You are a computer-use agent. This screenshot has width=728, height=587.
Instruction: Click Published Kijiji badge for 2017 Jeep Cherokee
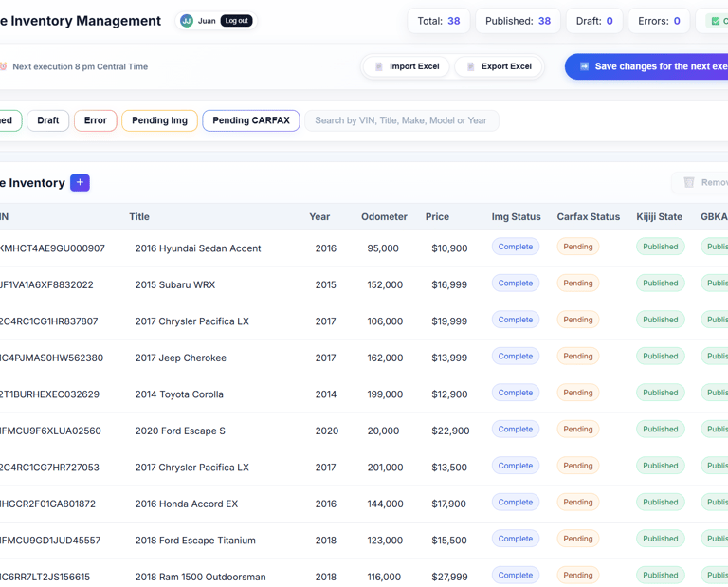click(661, 357)
